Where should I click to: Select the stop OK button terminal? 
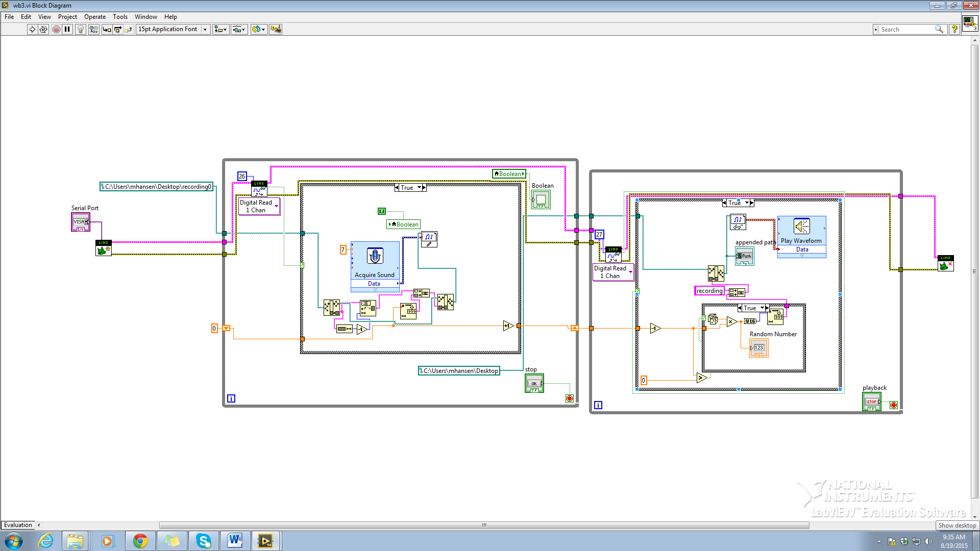tap(534, 383)
